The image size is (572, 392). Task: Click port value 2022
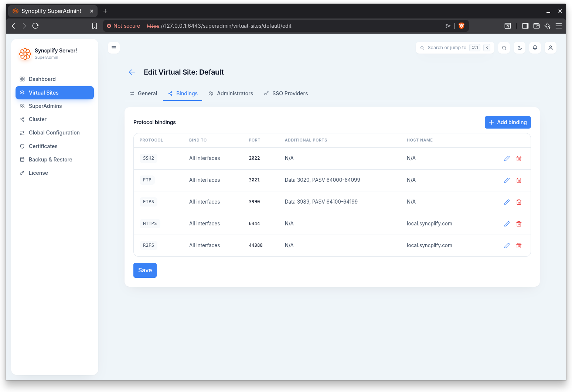click(x=254, y=158)
